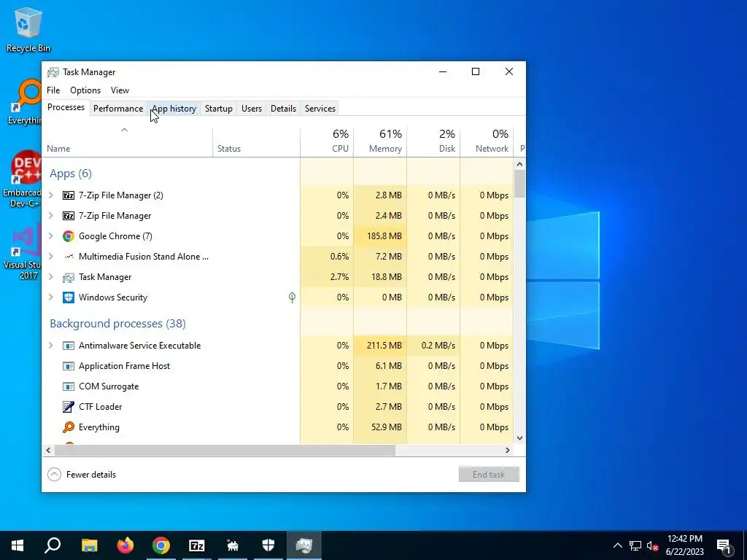Switch to the Performance tab
The image size is (747, 560).
118,109
